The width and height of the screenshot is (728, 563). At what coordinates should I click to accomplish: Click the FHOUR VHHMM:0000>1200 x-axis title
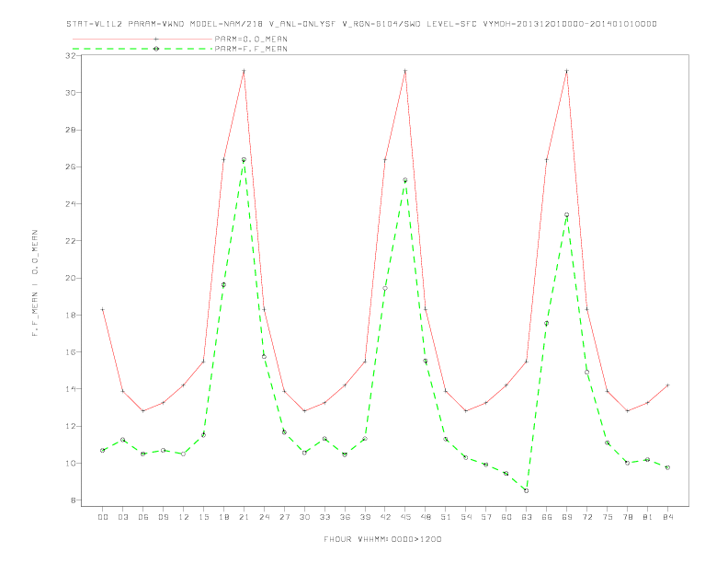point(382,539)
